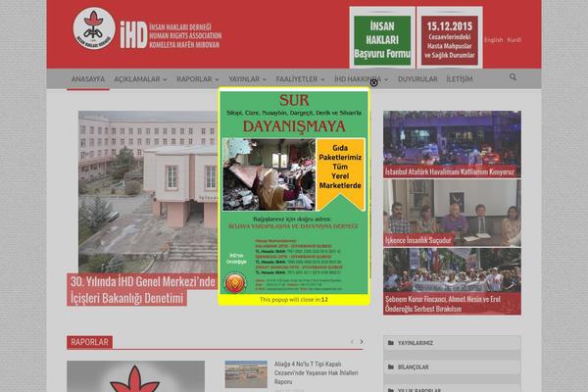Screen dimensions: 588x392
Task: Click folder icon beside Bilançolar
Action: (391, 367)
